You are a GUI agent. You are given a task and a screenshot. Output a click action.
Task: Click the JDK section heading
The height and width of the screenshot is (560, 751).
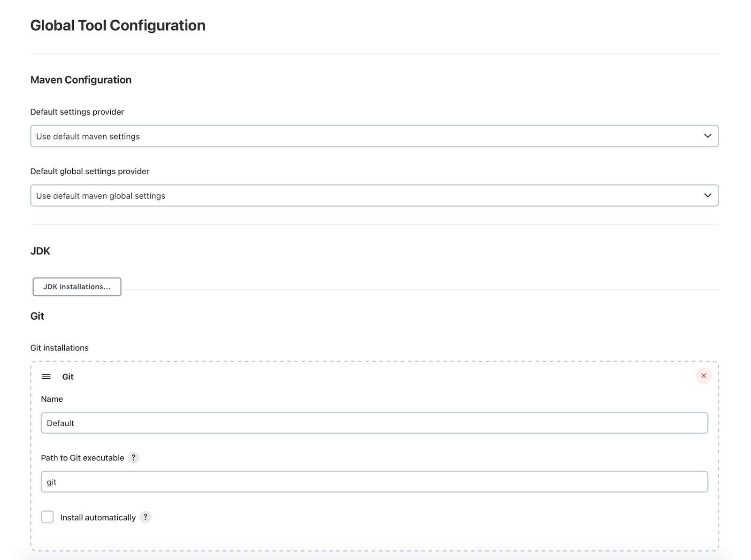tap(40, 251)
